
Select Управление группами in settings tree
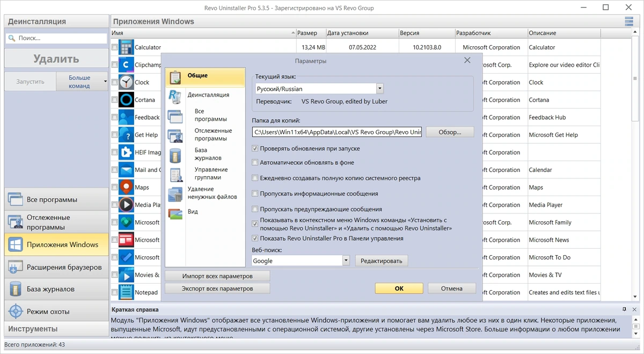[x=211, y=174]
